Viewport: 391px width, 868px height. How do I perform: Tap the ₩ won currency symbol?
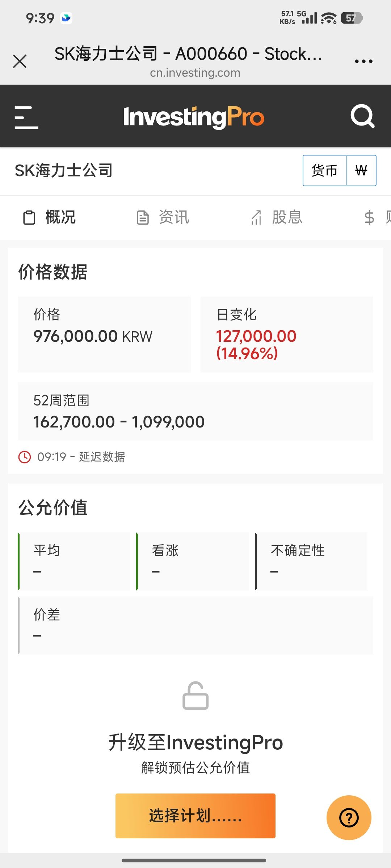(361, 170)
